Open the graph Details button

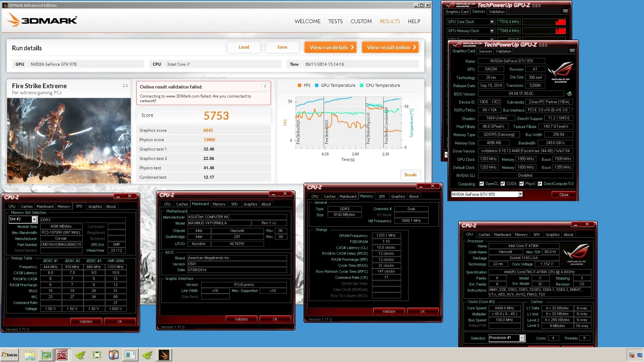pyautogui.click(x=411, y=175)
